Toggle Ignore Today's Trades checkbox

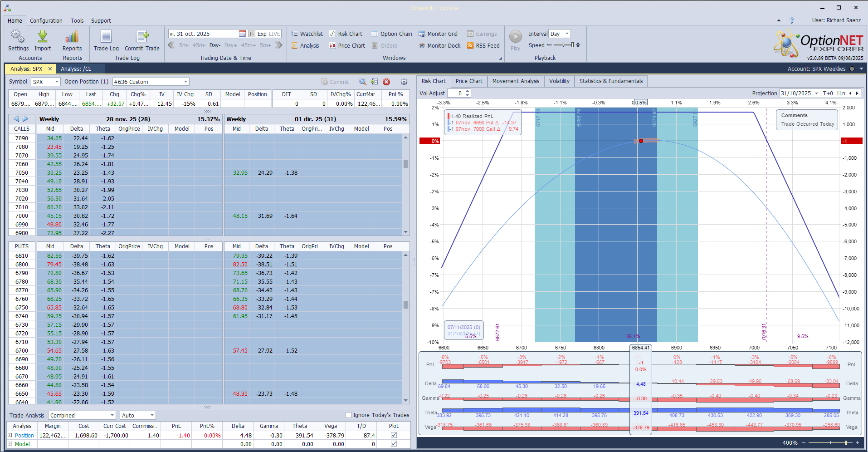click(x=348, y=415)
